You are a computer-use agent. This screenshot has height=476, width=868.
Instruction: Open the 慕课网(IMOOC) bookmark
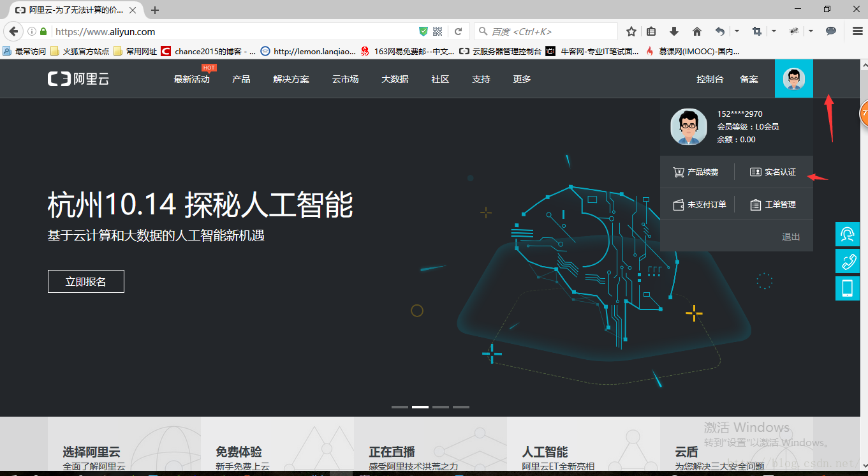693,51
